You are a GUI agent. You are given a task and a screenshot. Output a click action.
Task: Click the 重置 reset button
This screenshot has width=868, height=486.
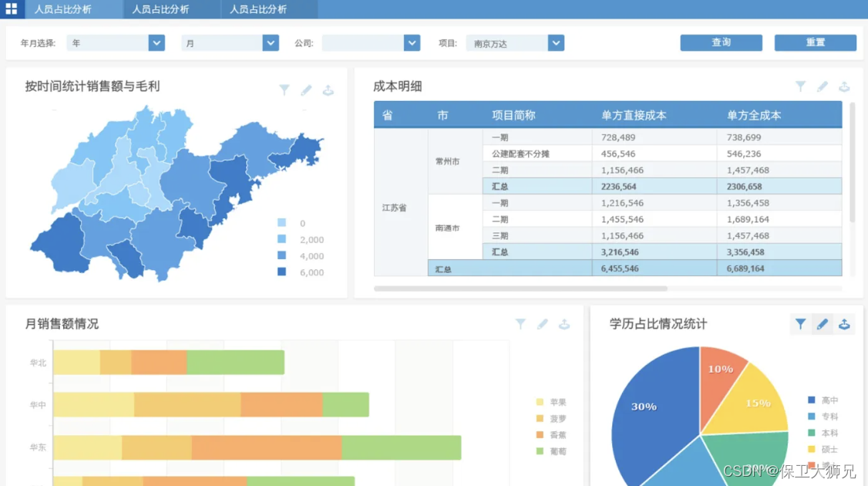pyautogui.click(x=815, y=42)
